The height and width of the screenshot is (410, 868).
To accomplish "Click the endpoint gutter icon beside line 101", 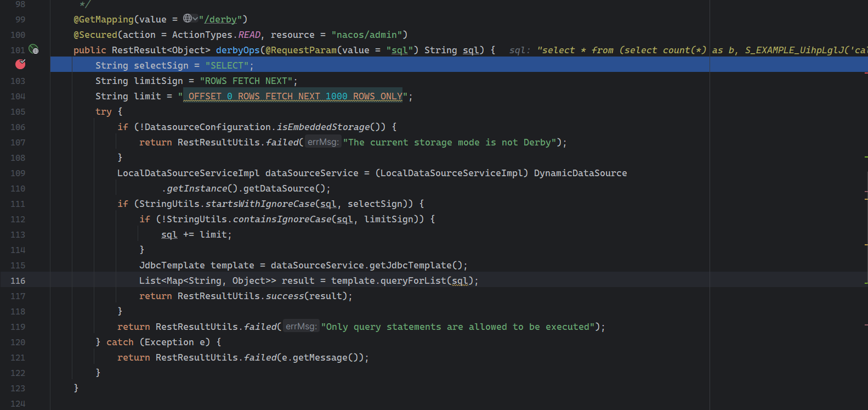I will point(33,49).
